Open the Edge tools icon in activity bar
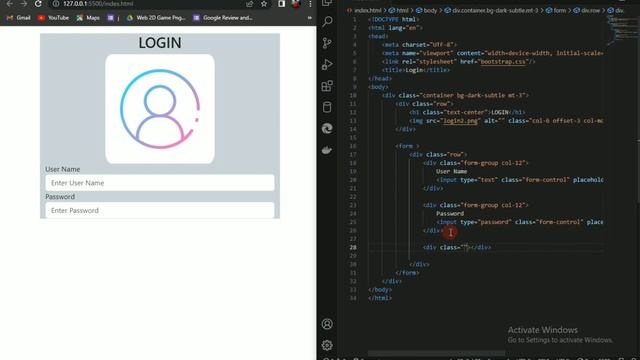640x360 pixels. tap(327, 129)
